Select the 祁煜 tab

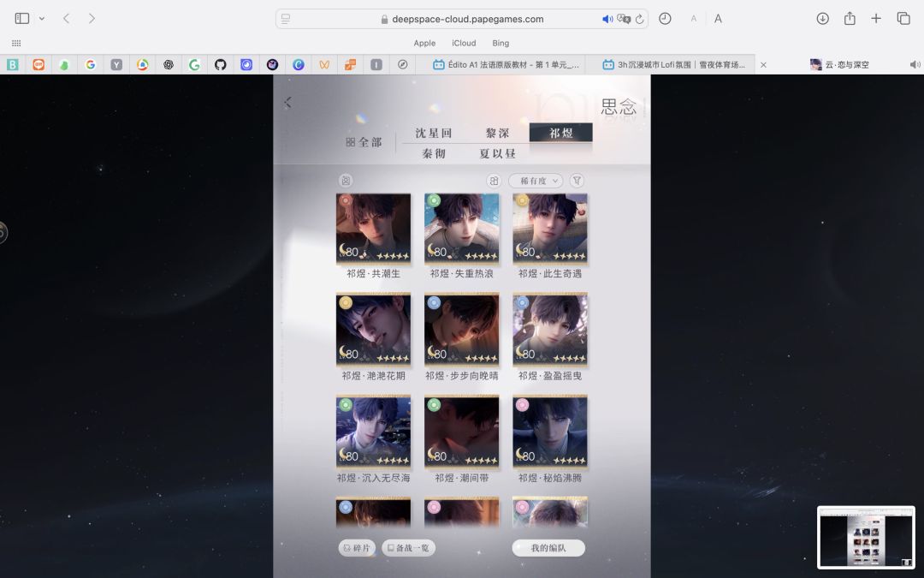[x=561, y=133]
